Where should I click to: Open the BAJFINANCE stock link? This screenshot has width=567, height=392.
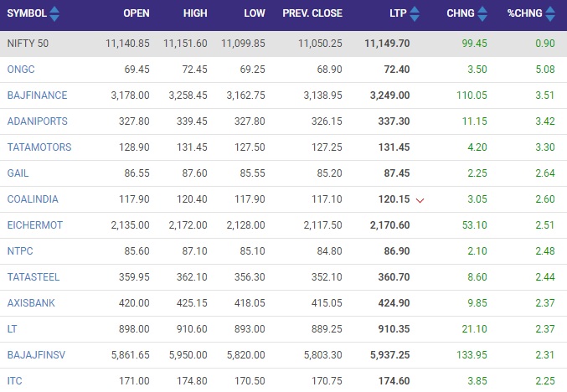tap(37, 95)
